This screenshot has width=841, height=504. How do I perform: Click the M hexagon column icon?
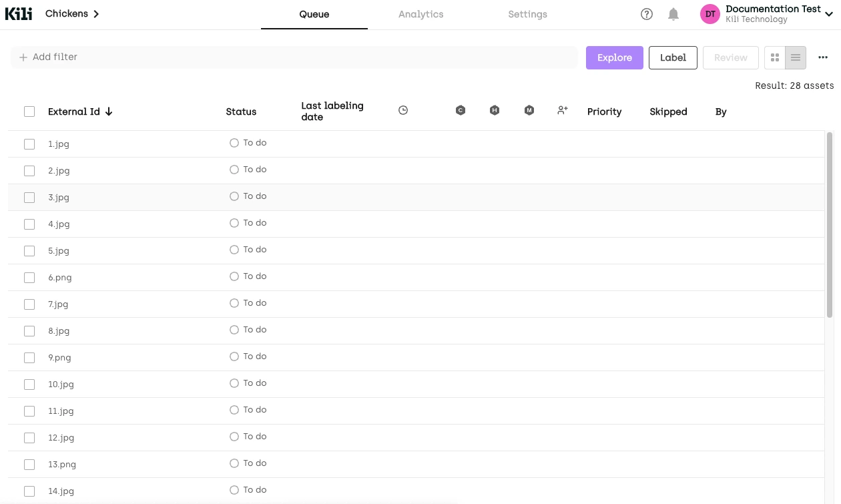[x=529, y=111]
